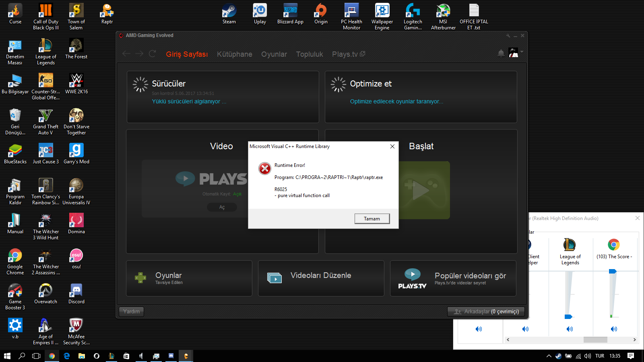
Task: Open the Kütüphane tab
Action: [x=235, y=54]
